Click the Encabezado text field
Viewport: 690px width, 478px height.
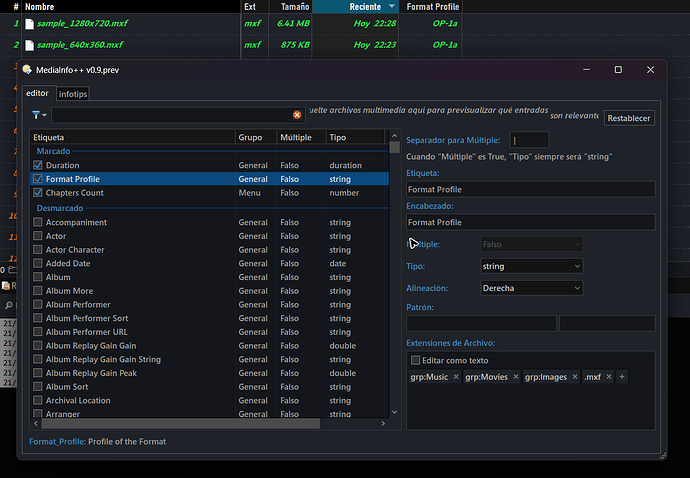coord(530,222)
